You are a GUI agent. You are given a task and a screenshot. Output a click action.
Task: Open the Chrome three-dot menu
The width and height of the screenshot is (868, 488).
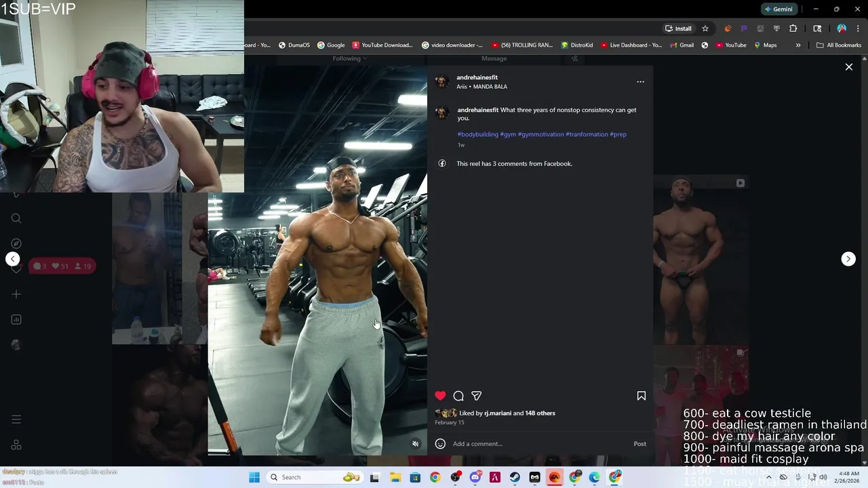tap(859, 28)
